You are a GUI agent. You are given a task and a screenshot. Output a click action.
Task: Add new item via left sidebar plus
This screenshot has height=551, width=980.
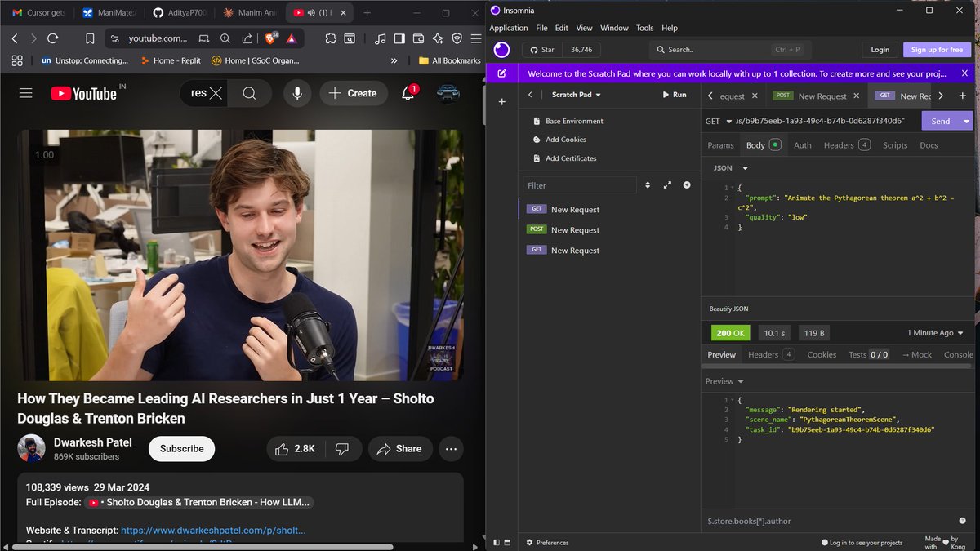click(501, 102)
